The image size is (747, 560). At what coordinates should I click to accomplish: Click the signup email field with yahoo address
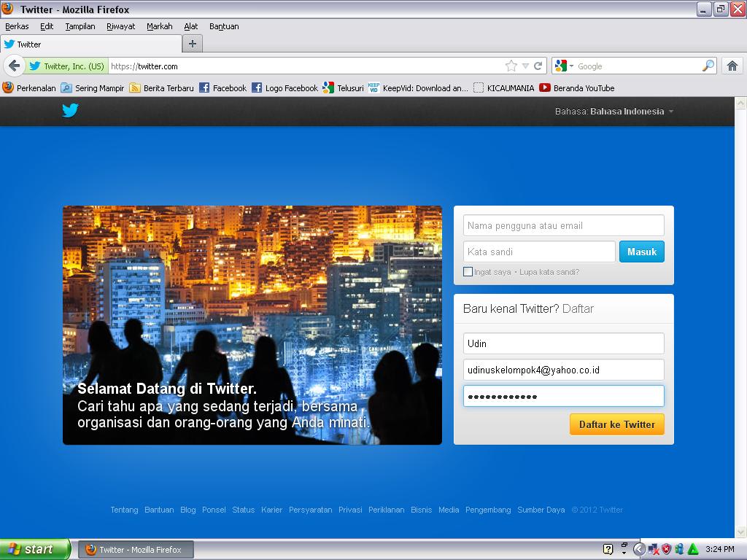point(564,370)
